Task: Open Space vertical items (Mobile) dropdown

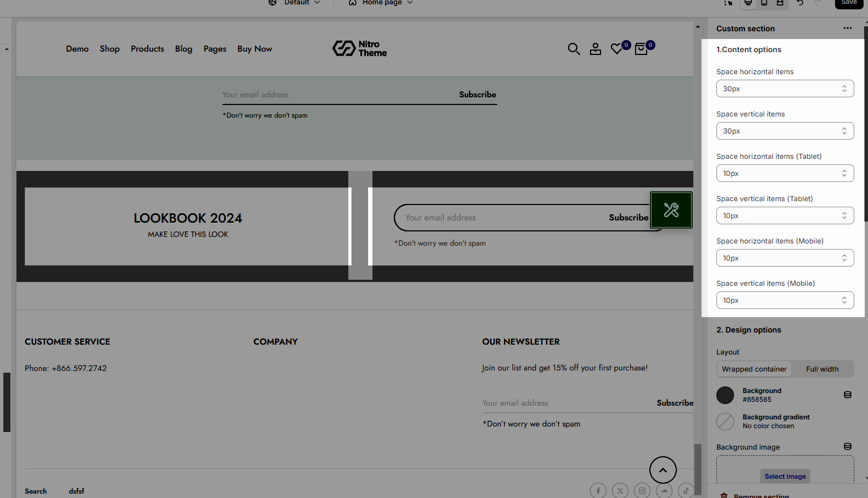Action: tap(785, 300)
